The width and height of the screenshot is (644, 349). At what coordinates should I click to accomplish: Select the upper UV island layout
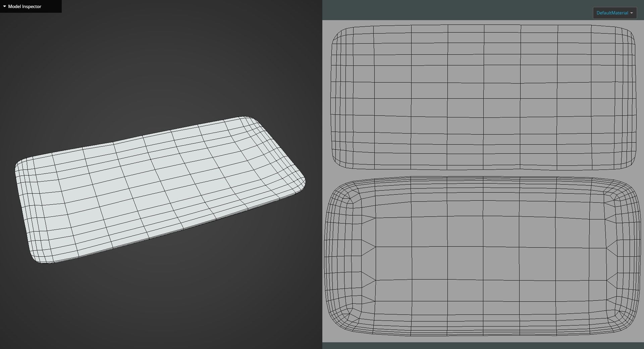coord(483,97)
